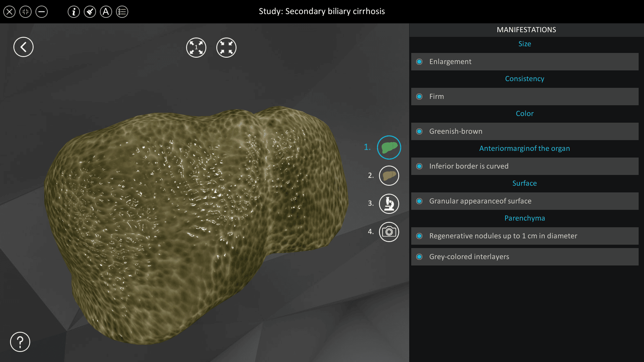Click the collapse window icon in the top bar

(x=25, y=12)
